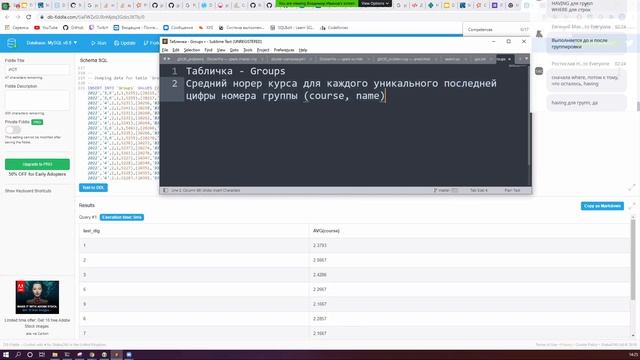Click Tab Size setting in Sublime status bar
This screenshot has width=640, height=360.
[478, 190]
